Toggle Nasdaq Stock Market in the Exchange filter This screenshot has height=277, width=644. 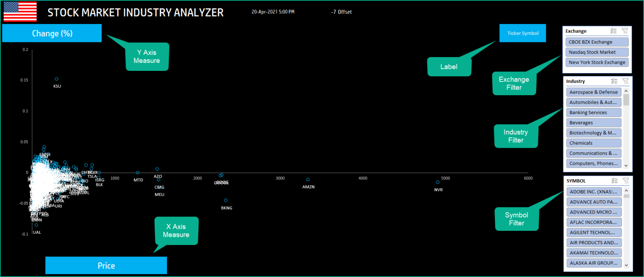click(x=597, y=52)
